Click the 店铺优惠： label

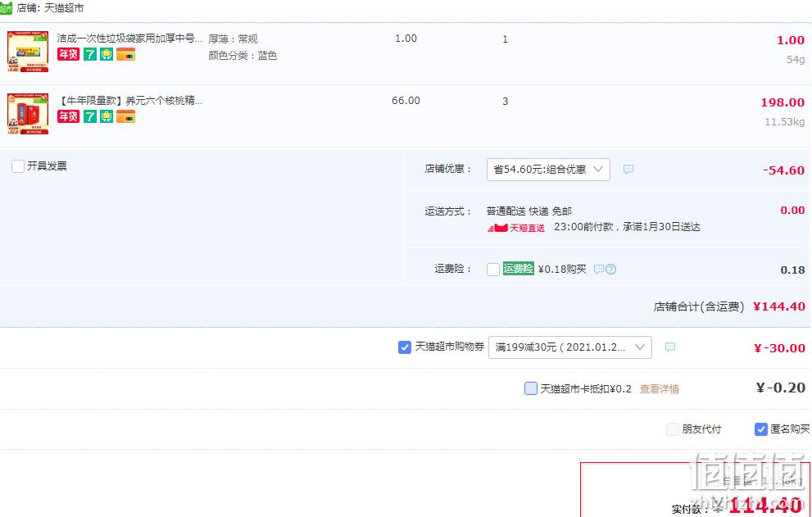pos(448,169)
